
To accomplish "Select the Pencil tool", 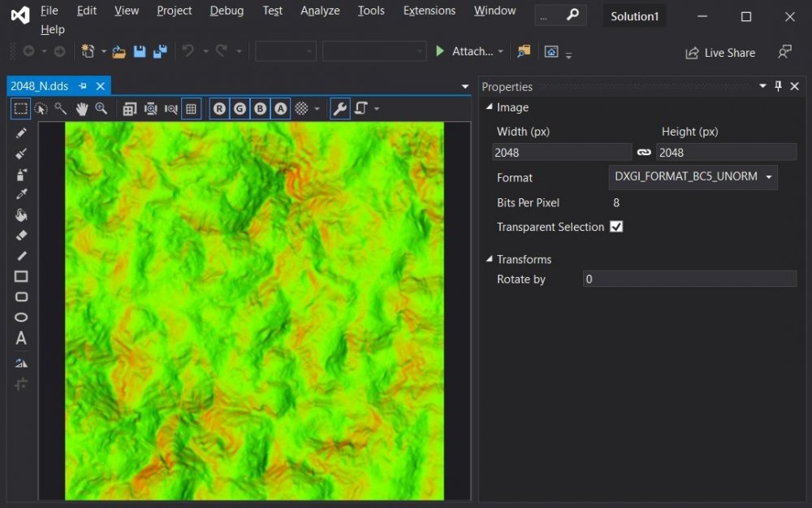I will (21, 133).
